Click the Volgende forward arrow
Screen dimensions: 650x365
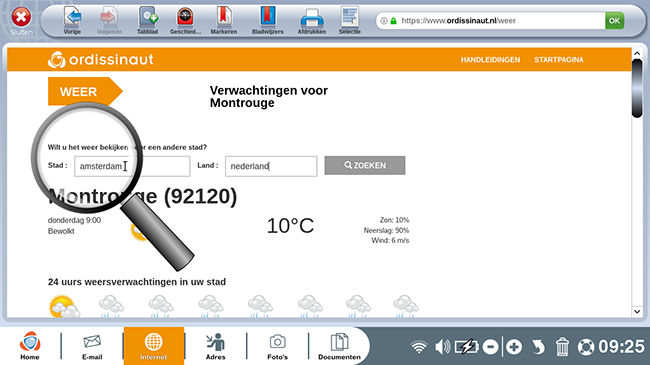click(109, 20)
